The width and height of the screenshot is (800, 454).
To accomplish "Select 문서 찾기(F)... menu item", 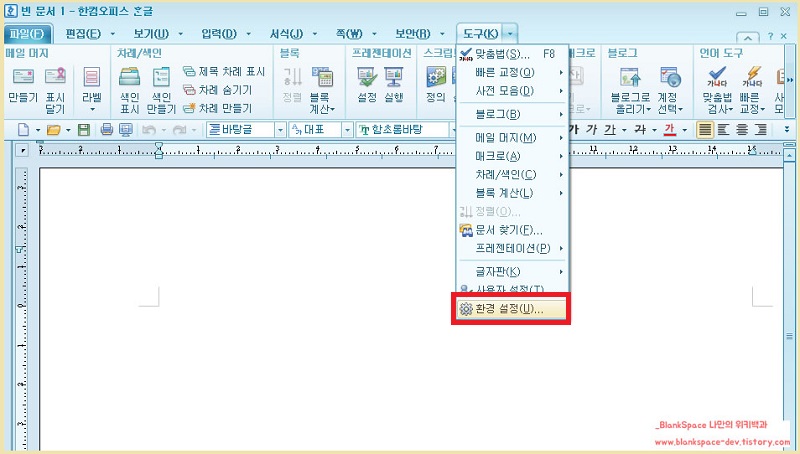I will pos(512,230).
